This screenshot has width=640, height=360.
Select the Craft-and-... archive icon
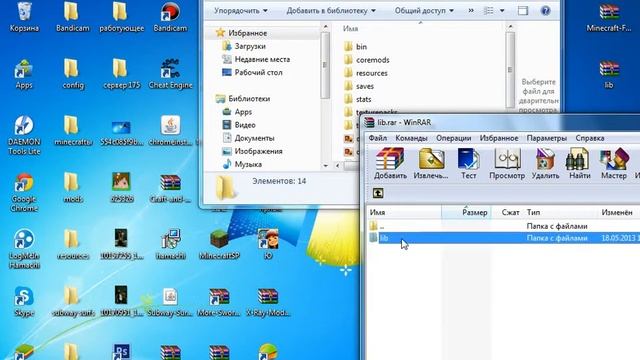[170, 188]
